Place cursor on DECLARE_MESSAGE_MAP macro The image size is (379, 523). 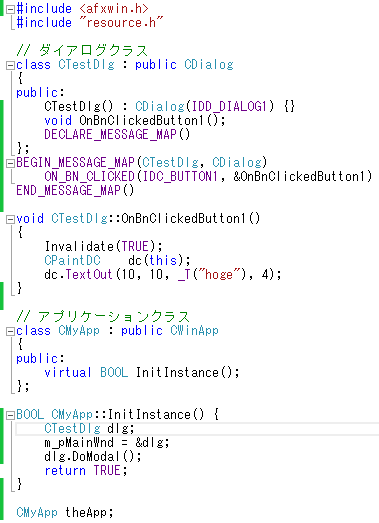[x=117, y=135]
